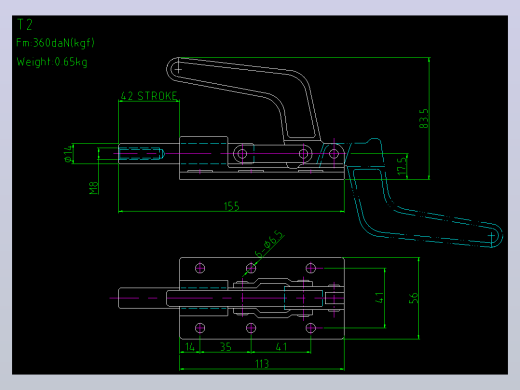The width and height of the screenshot is (520, 390).
Task: Select the ø14 diameter label
Action: tap(68, 153)
